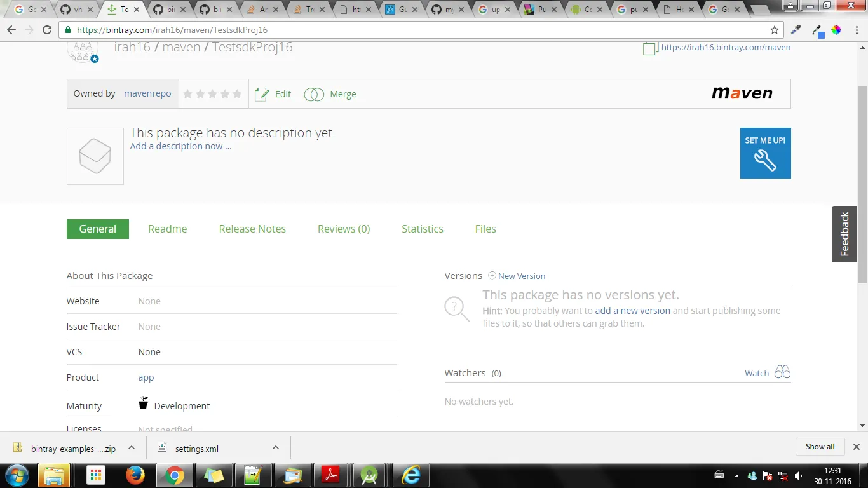Click the TestsdkProj16 breadcrumb title
Screen dimensions: 868x488
[252, 47]
